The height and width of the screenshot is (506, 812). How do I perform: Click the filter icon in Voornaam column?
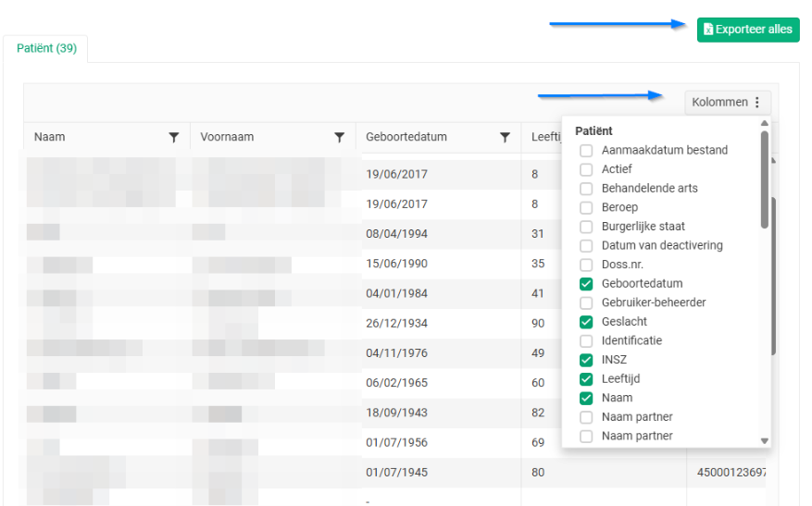tap(339, 138)
